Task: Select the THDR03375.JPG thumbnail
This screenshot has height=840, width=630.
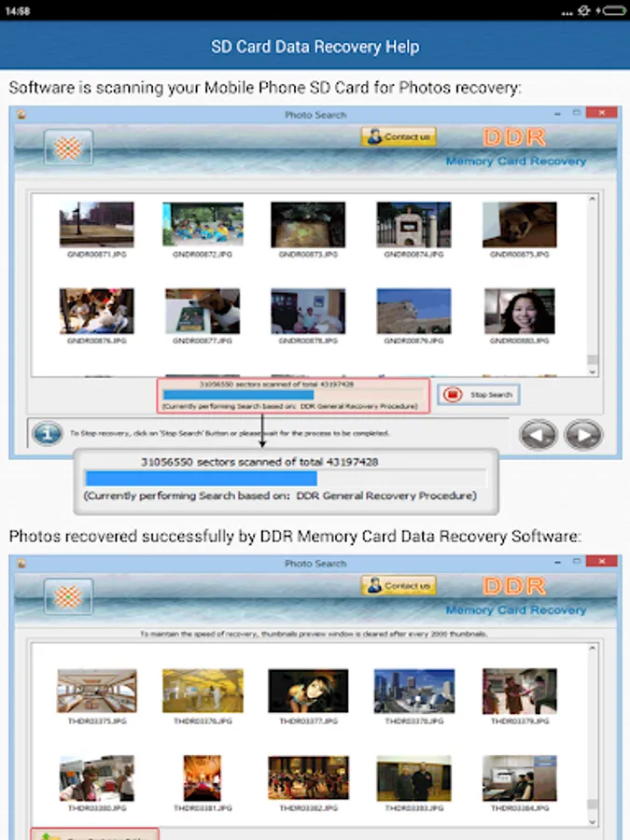Action: pyautogui.click(x=96, y=691)
